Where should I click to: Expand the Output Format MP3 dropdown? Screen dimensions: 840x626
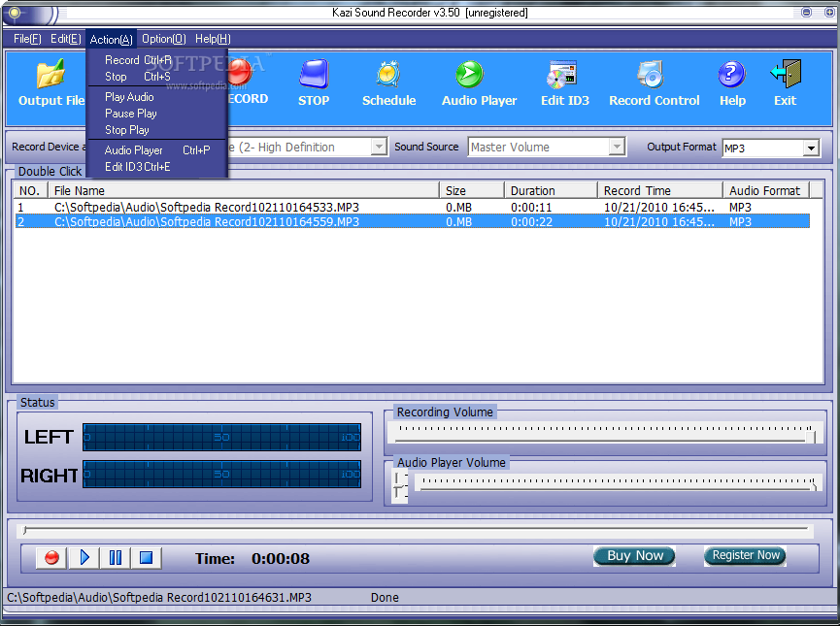(811, 148)
